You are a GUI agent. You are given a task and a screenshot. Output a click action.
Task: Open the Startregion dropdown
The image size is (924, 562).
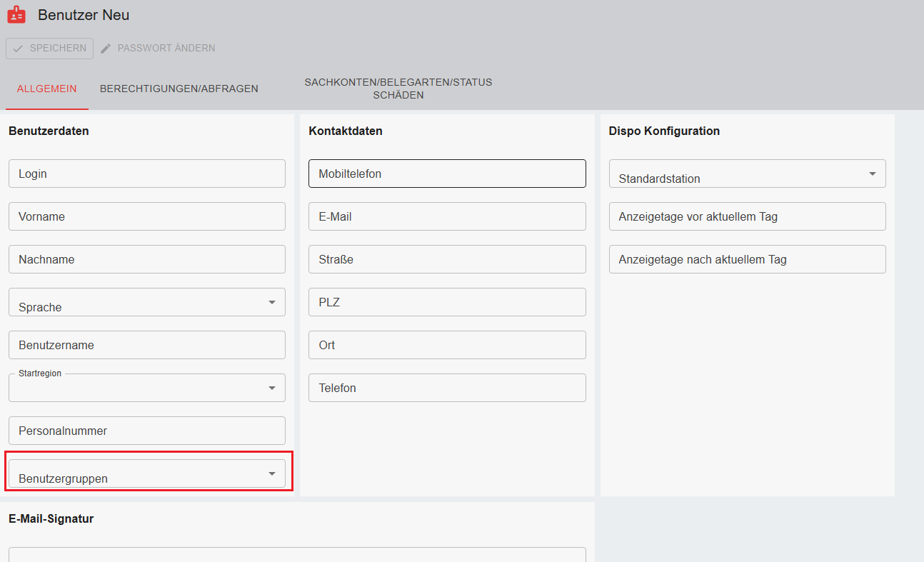coord(271,388)
